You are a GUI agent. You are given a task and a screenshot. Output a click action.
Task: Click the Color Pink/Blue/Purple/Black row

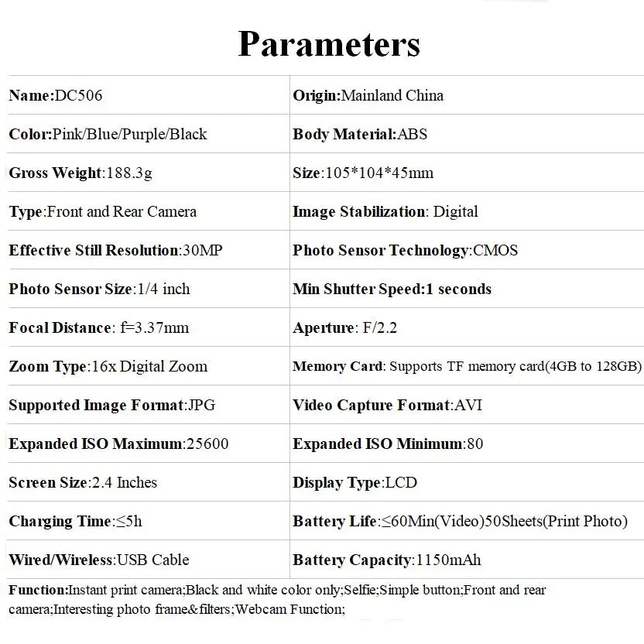[108, 134]
